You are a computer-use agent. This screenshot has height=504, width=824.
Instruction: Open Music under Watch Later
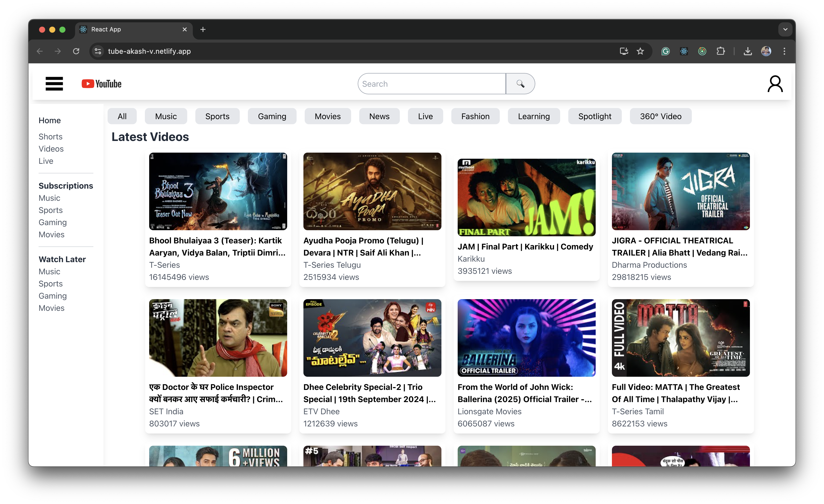tap(49, 272)
